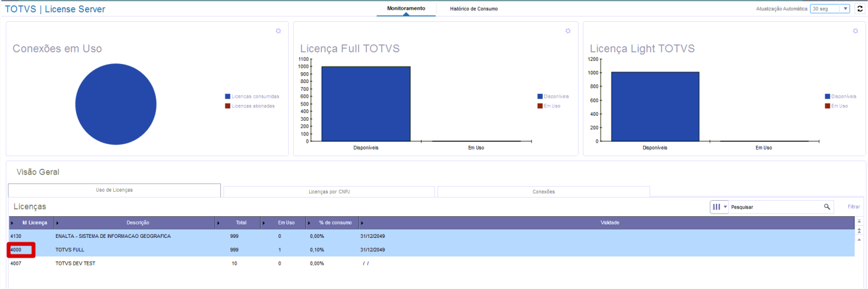Click Disponíveis legend swatch in Licença Full chart
The height and width of the screenshot is (289, 868).
[540, 97]
